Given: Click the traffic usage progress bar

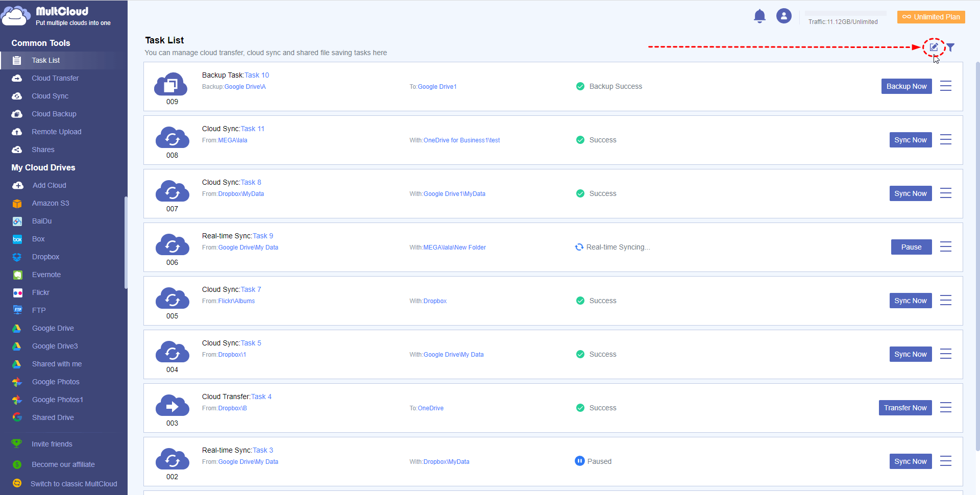Looking at the screenshot, I should point(845,13).
